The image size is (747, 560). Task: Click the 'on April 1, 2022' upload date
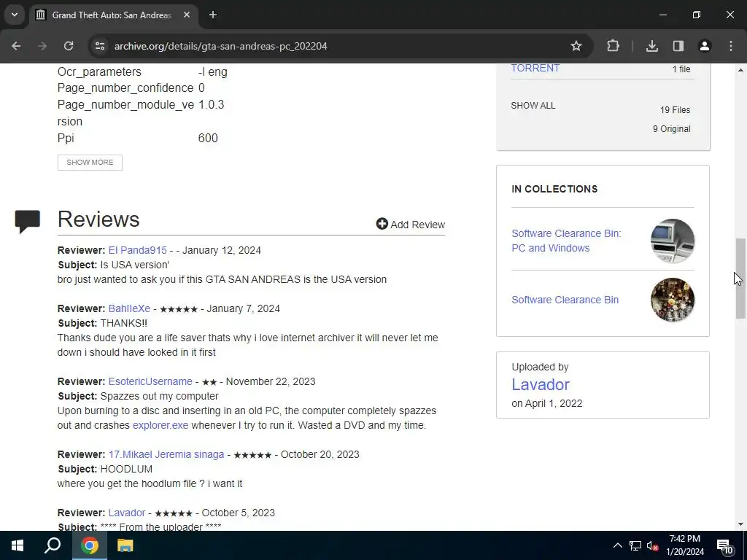pos(547,403)
